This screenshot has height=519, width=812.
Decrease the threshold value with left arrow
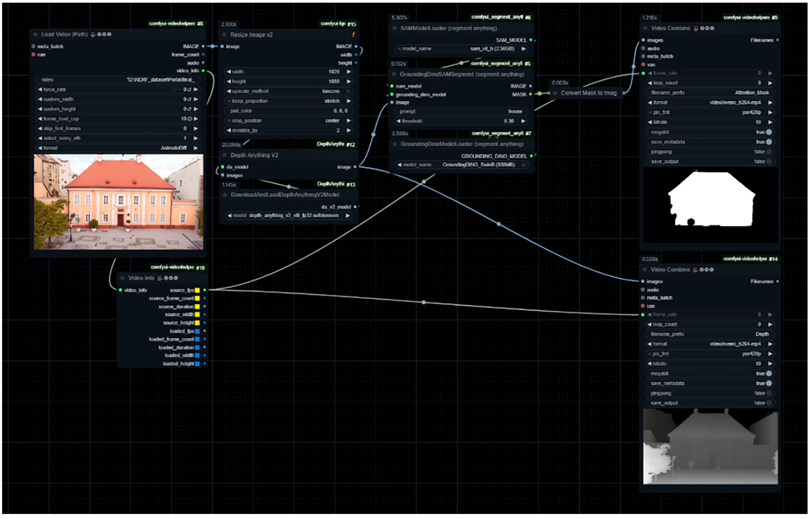pyautogui.click(x=398, y=121)
